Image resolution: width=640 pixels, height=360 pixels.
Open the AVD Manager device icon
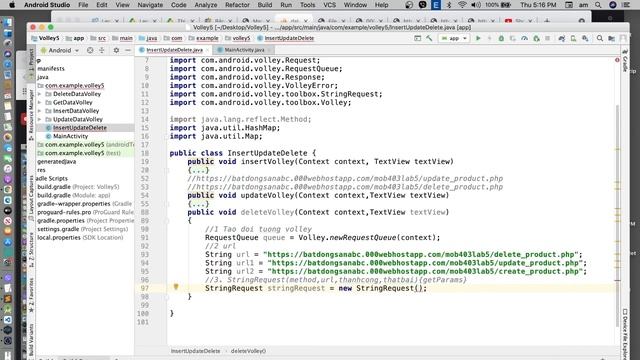tap(573, 38)
